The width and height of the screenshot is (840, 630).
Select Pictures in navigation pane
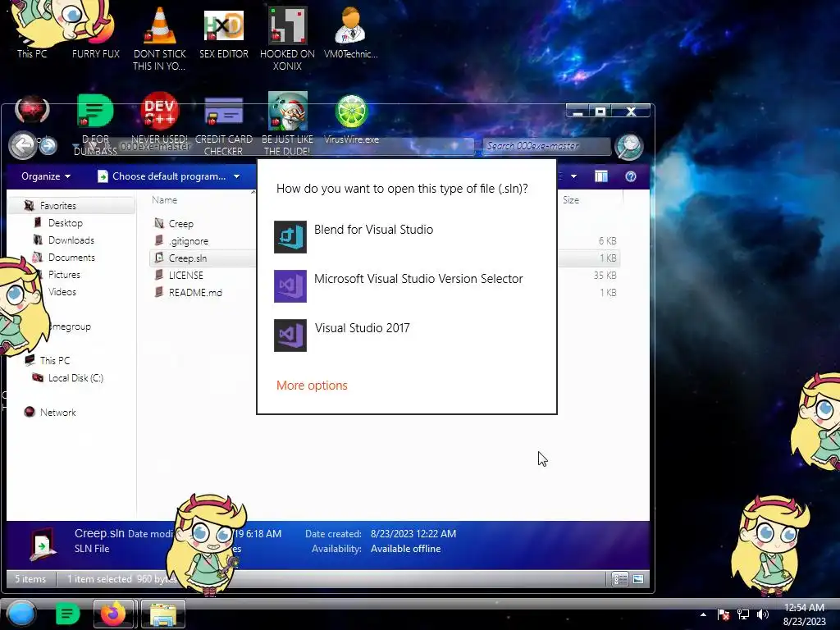point(64,274)
